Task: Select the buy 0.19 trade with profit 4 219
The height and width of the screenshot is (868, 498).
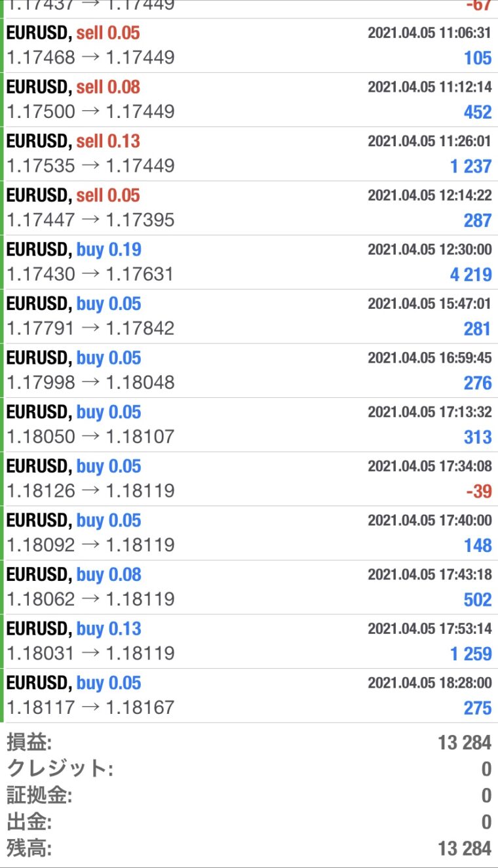Action: [x=249, y=262]
